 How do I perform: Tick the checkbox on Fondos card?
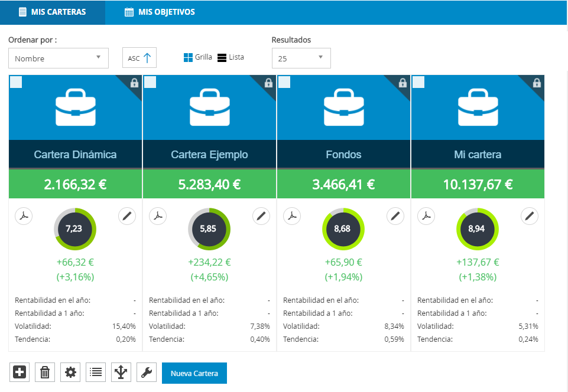click(x=284, y=83)
